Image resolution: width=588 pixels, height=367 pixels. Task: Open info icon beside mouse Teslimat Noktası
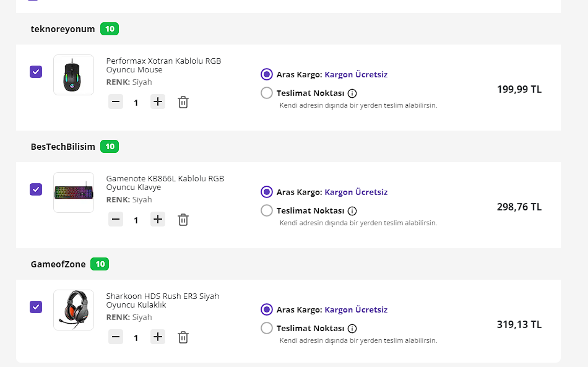tap(352, 93)
